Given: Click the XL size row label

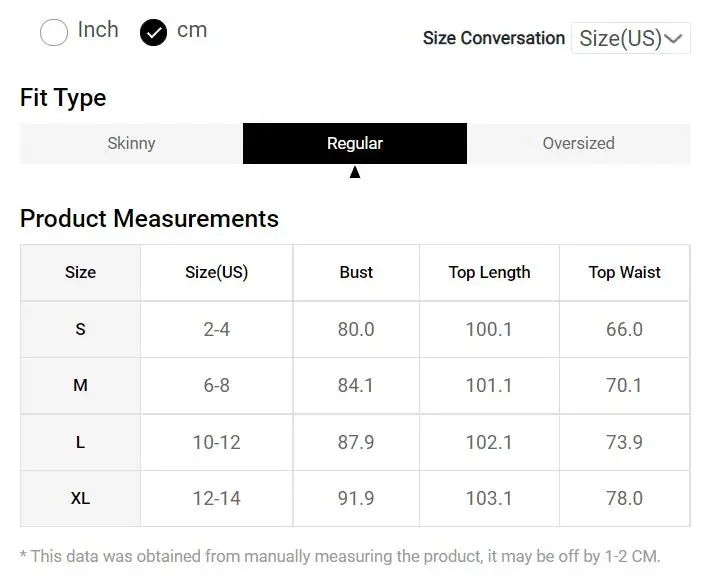Looking at the screenshot, I should pos(80,498).
